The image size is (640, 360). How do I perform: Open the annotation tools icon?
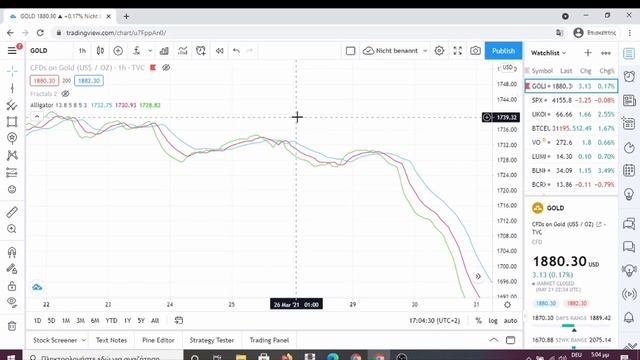pos(12,138)
